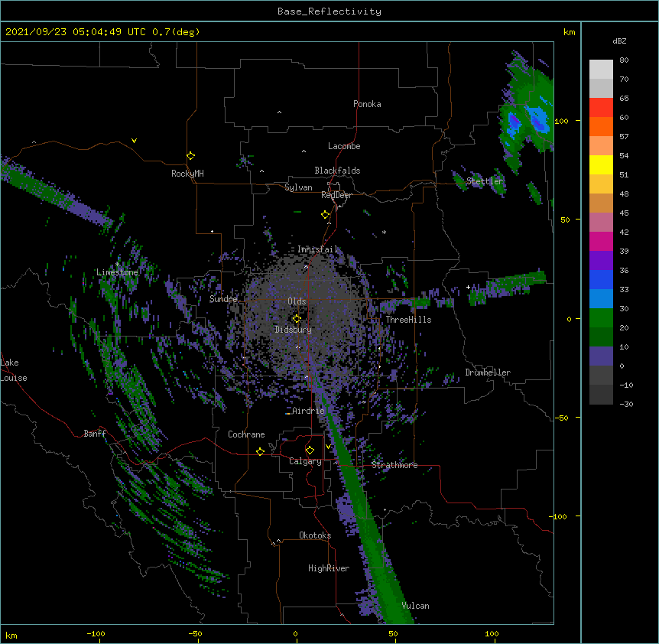Click the white asterisk marker east of Innisfail
This screenshot has height=644, width=659.
(x=384, y=232)
